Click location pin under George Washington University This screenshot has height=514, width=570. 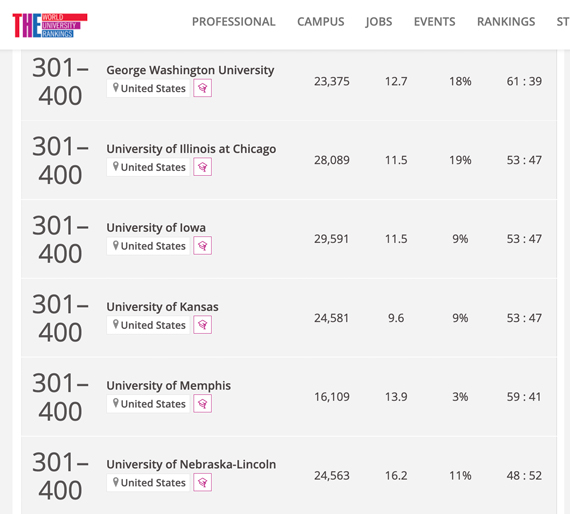(x=116, y=88)
